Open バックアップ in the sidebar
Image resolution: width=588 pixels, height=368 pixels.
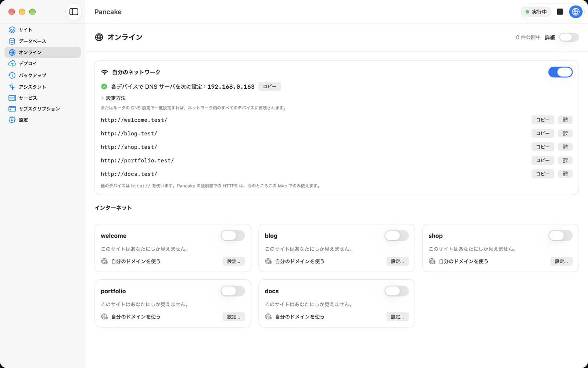(x=43, y=75)
